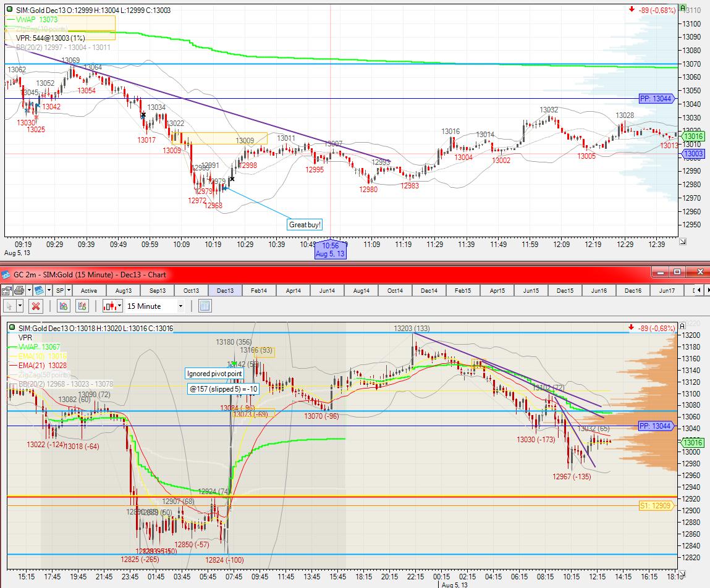
Task: Select the Active contract tab
Action: 89,291
